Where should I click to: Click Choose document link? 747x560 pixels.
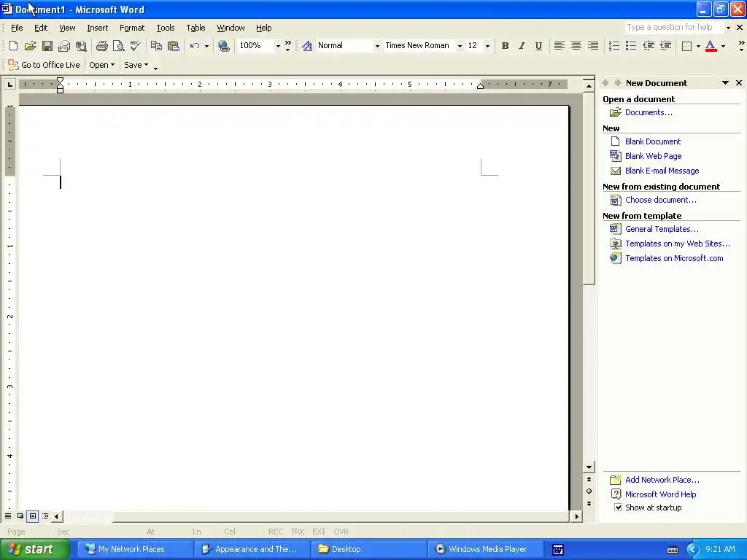[x=661, y=200]
